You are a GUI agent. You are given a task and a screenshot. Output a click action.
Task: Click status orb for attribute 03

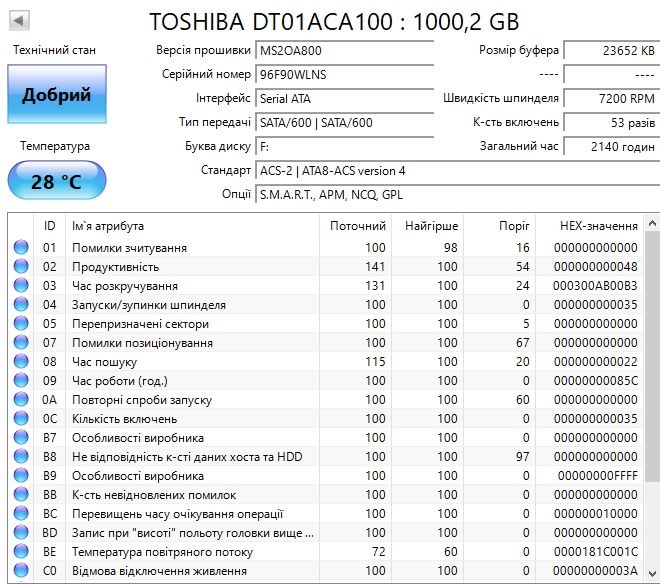coord(21,285)
